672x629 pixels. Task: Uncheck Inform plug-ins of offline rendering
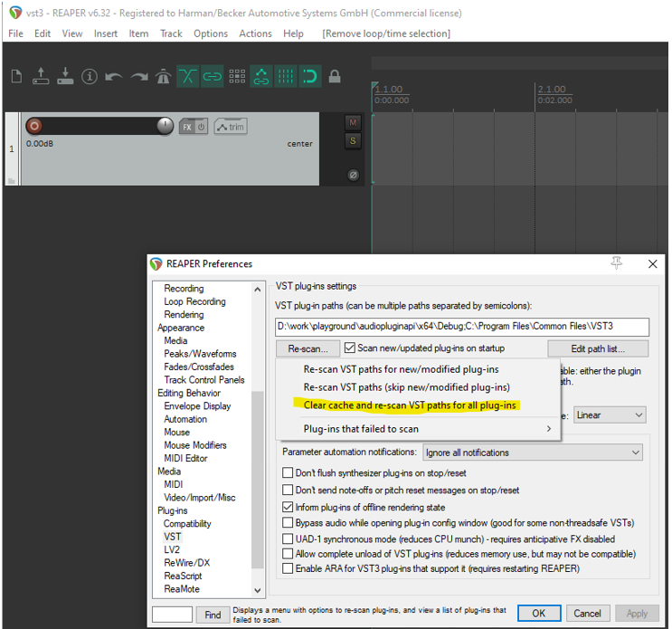(288, 507)
